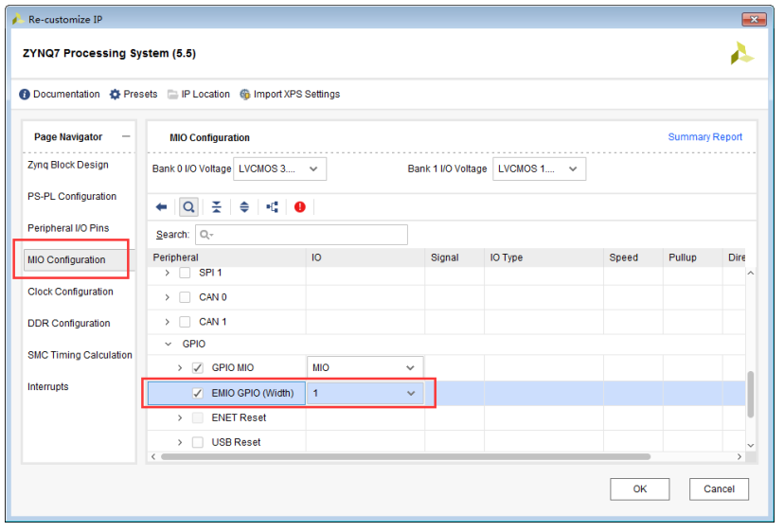Click the Search input field

point(301,235)
